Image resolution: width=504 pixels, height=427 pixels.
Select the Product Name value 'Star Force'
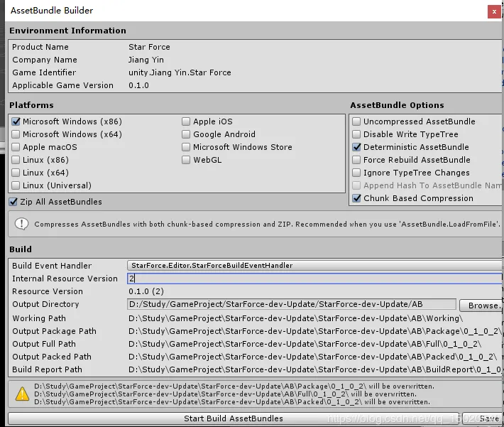(149, 47)
